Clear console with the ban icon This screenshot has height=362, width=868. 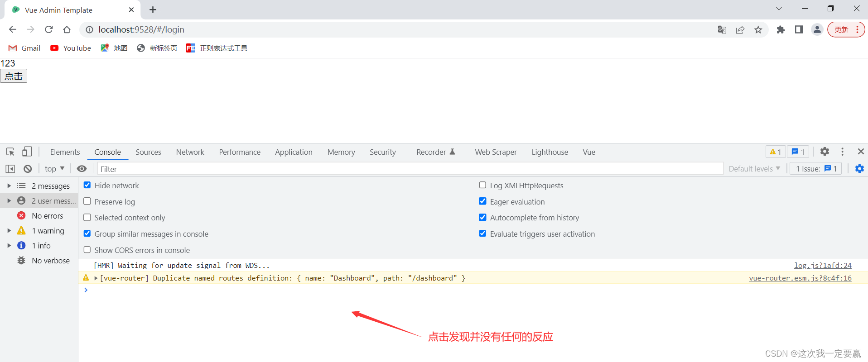(28, 169)
